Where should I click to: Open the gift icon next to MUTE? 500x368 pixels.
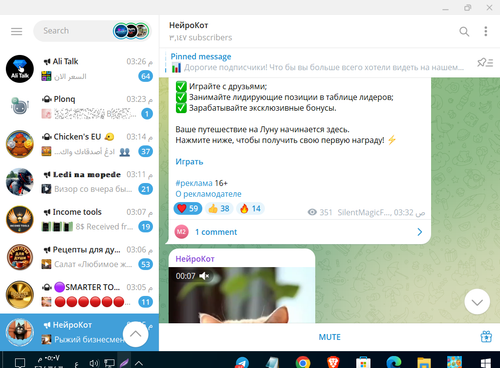tap(486, 337)
